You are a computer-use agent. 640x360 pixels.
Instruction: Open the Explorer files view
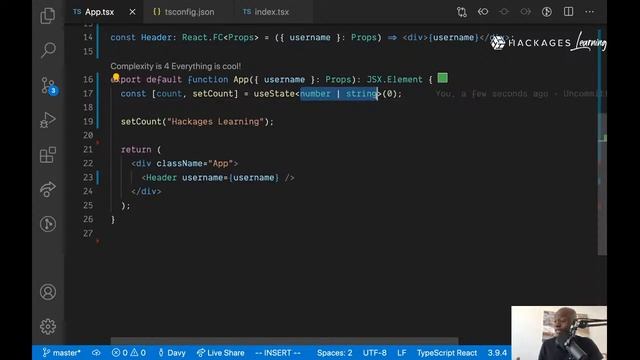[x=48, y=16]
